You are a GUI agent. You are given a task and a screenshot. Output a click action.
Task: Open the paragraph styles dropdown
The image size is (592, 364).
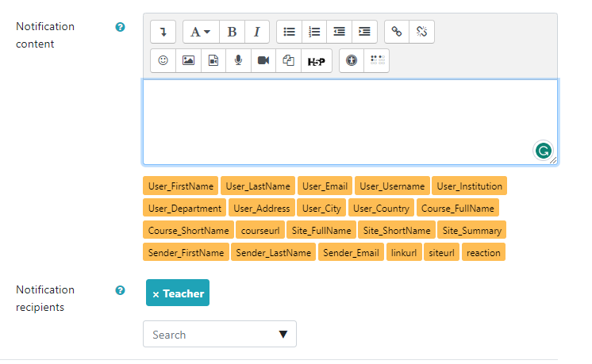[200, 32]
